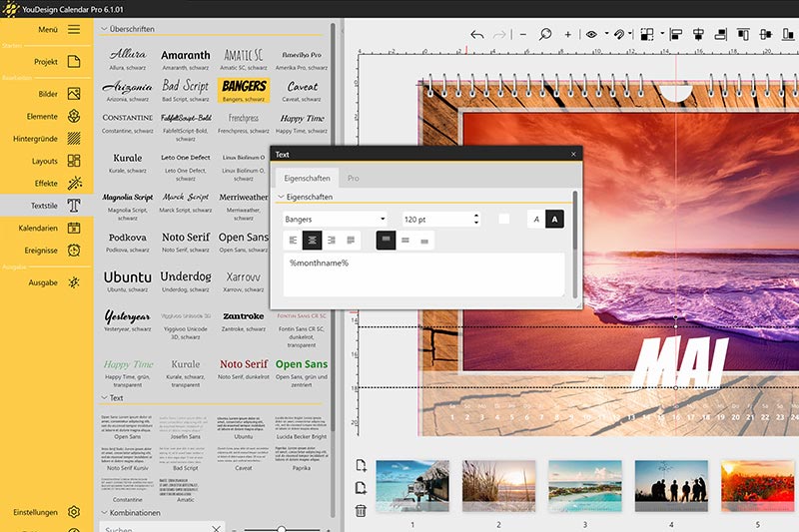This screenshot has height=532, width=799.
Task: Set text alignment to centered
Action: (x=312, y=241)
